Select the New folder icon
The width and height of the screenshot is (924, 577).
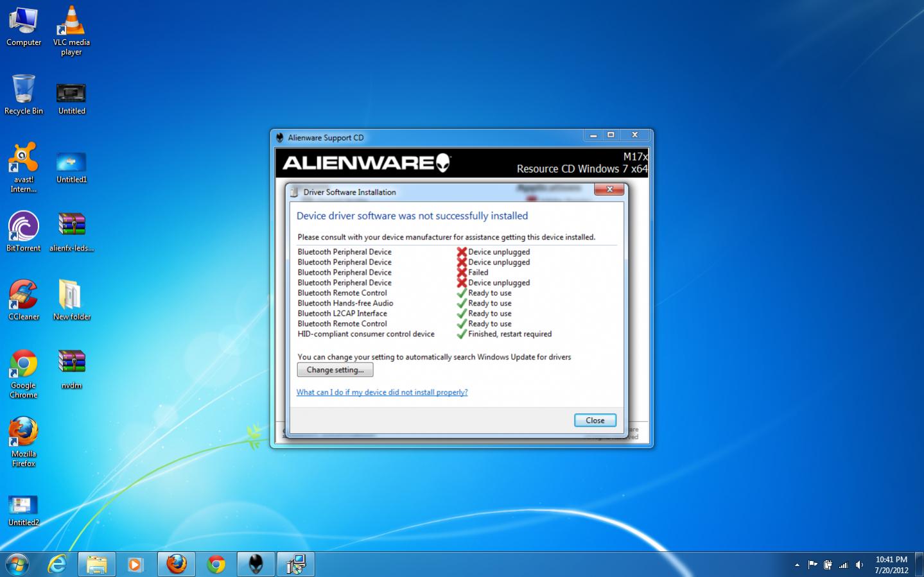[x=71, y=300]
